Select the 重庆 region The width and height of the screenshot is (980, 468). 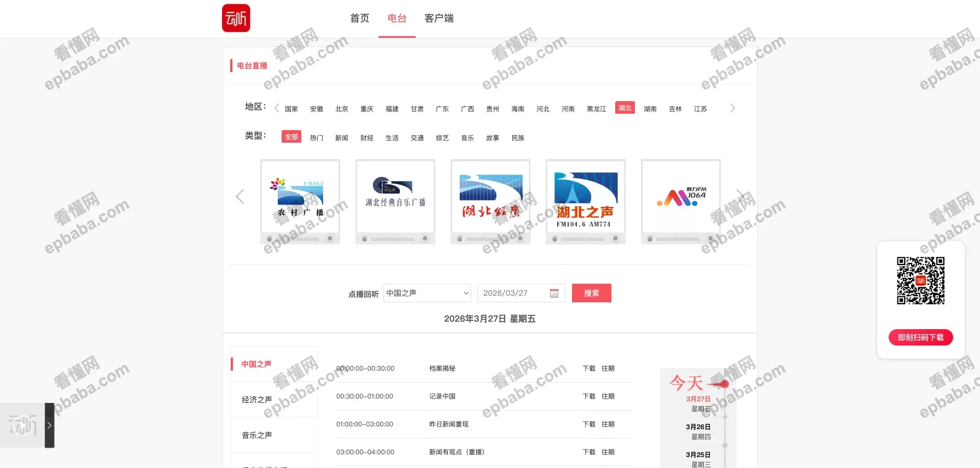pyautogui.click(x=367, y=109)
